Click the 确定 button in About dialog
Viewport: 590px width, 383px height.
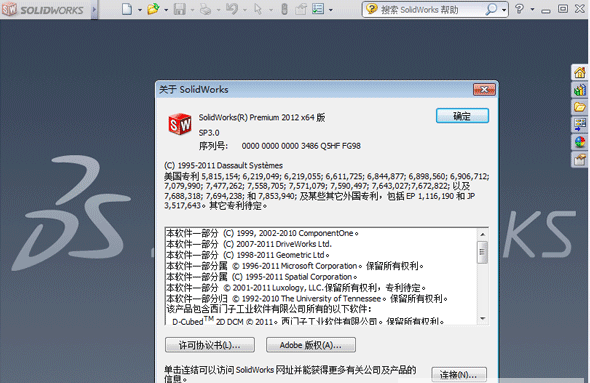[462, 116]
